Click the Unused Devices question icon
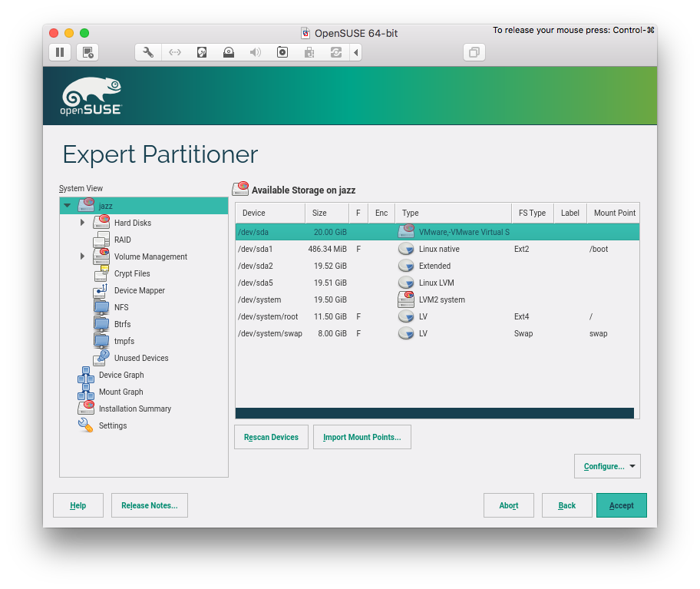Screen dimensions: 700x589 point(101,358)
